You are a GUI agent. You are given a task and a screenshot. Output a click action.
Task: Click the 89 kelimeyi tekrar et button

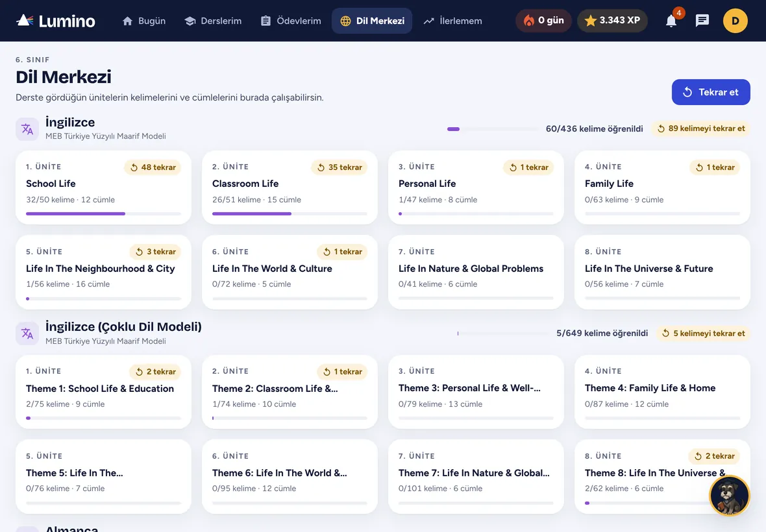pyautogui.click(x=700, y=129)
